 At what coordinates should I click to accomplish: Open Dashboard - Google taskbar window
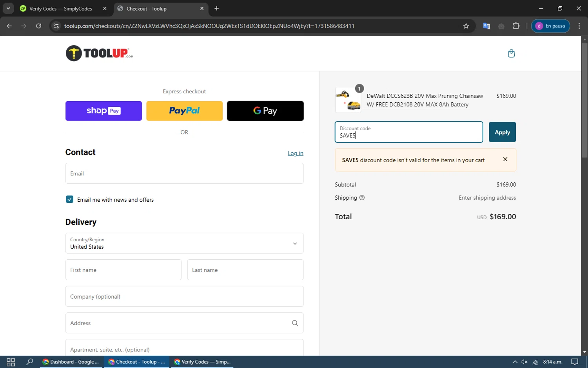click(x=71, y=362)
